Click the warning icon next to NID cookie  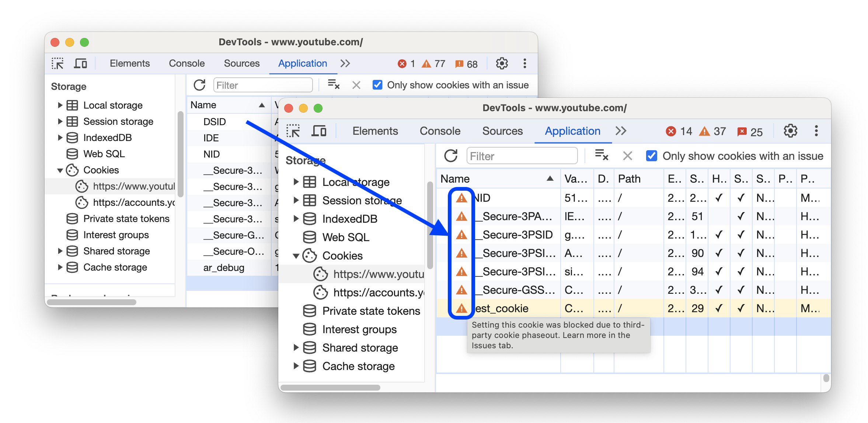click(461, 198)
